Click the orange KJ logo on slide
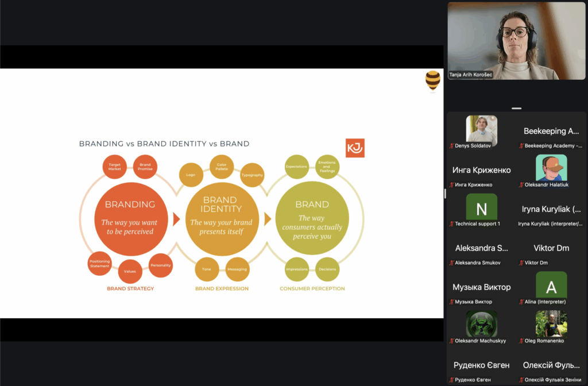588x386 pixels. click(355, 148)
